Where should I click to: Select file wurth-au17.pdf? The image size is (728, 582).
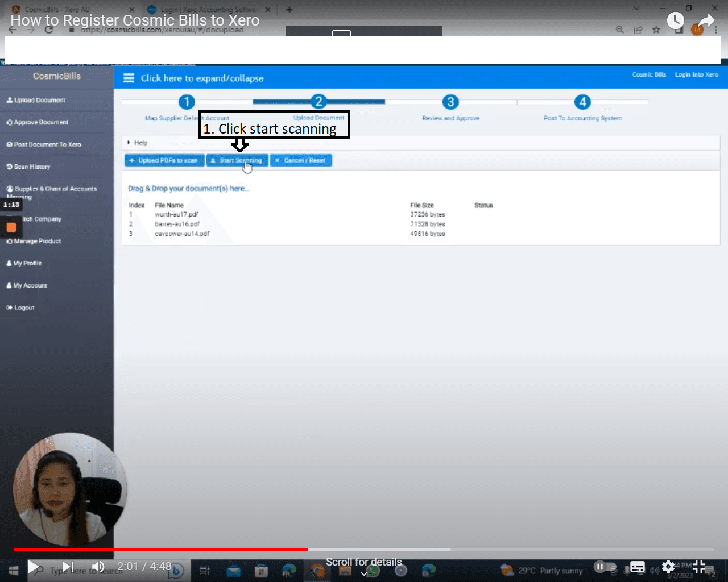[x=176, y=214]
